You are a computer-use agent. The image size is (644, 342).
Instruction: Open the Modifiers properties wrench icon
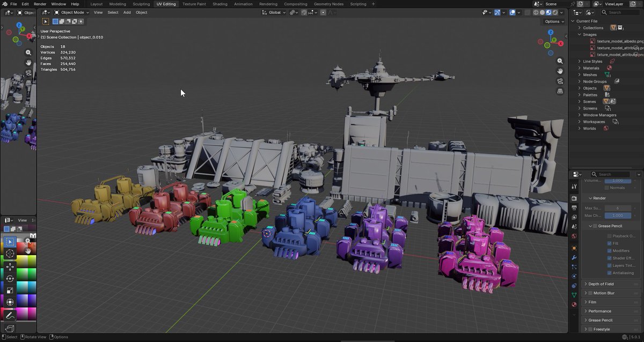click(x=574, y=258)
